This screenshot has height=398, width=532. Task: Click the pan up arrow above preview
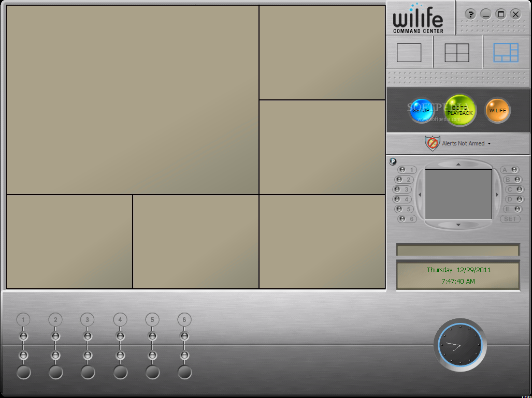coord(458,165)
